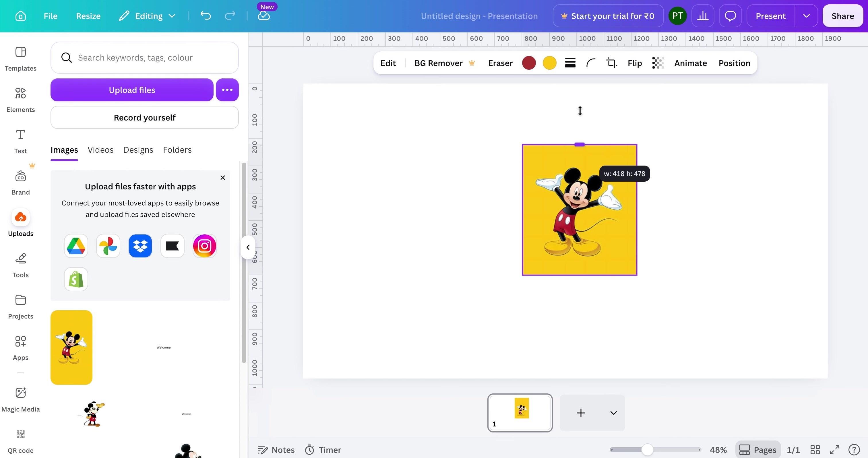Open the border style lines icon

tap(570, 63)
